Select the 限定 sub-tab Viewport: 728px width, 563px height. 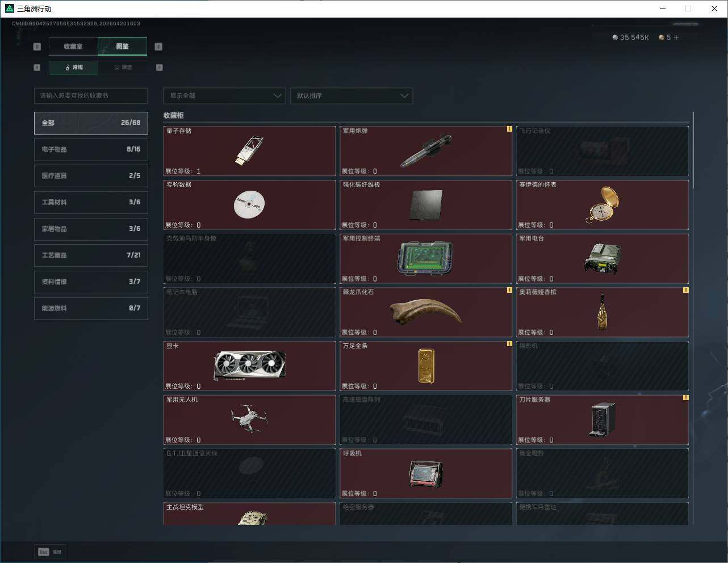(x=123, y=68)
